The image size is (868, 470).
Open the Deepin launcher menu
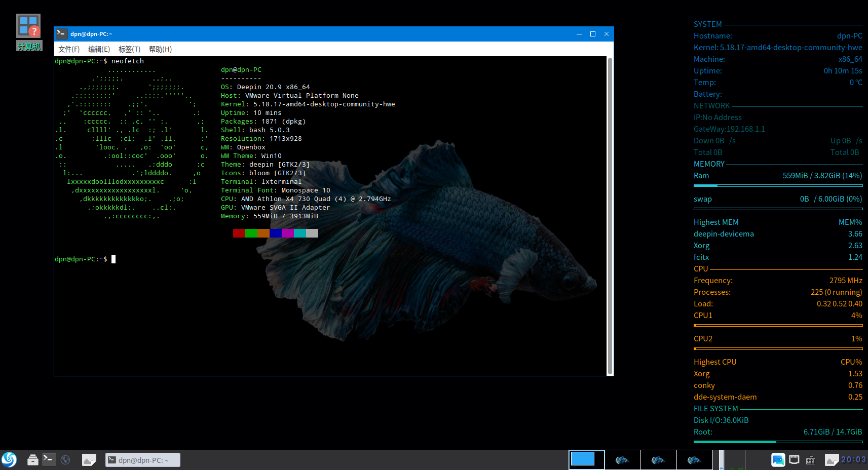(x=9, y=460)
